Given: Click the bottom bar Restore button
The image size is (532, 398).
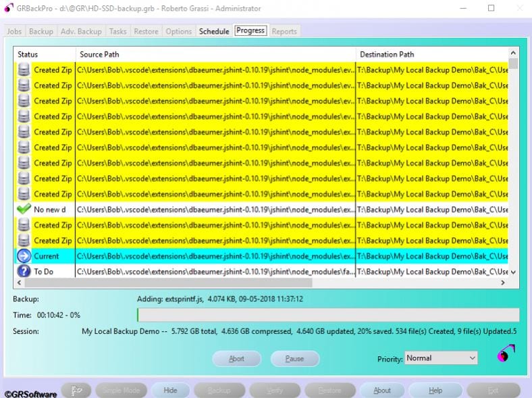Looking at the screenshot, I should 330,390.
